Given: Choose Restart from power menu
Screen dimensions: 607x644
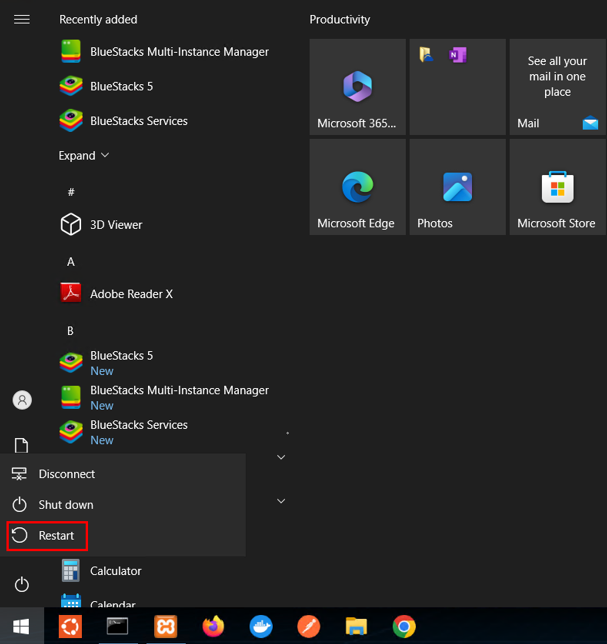Looking at the screenshot, I should point(123,536).
